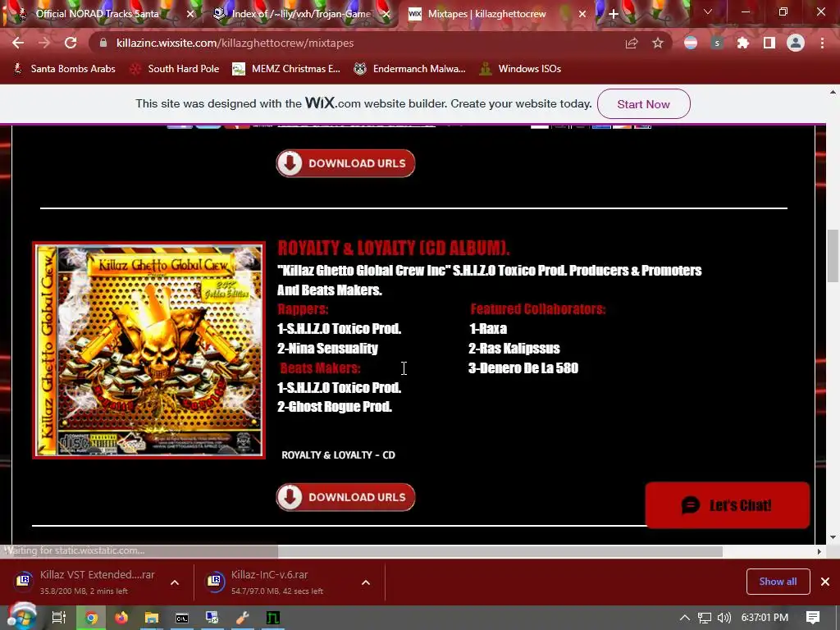The height and width of the screenshot is (630, 840).
Task: Reload the current page
Action: (x=71, y=43)
